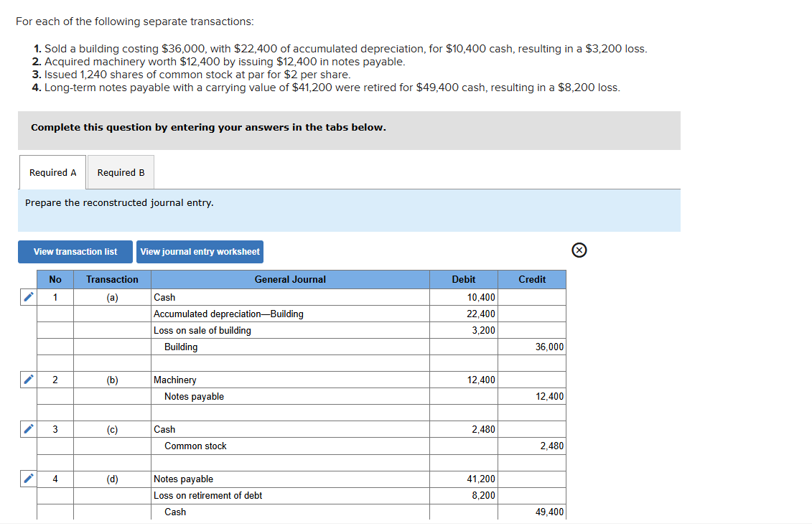Screen dimensions: 812x526
Task: Switch to the Required A tab
Action: coord(52,173)
